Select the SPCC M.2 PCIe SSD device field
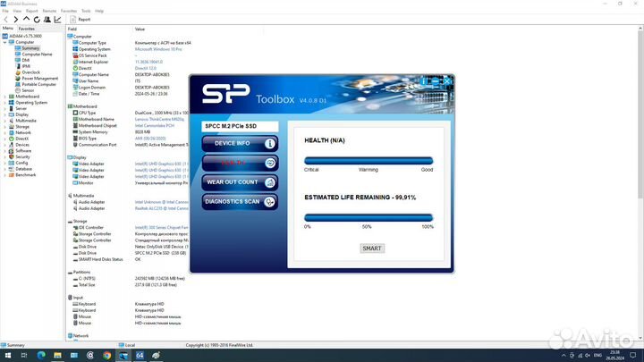 pos(240,126)
